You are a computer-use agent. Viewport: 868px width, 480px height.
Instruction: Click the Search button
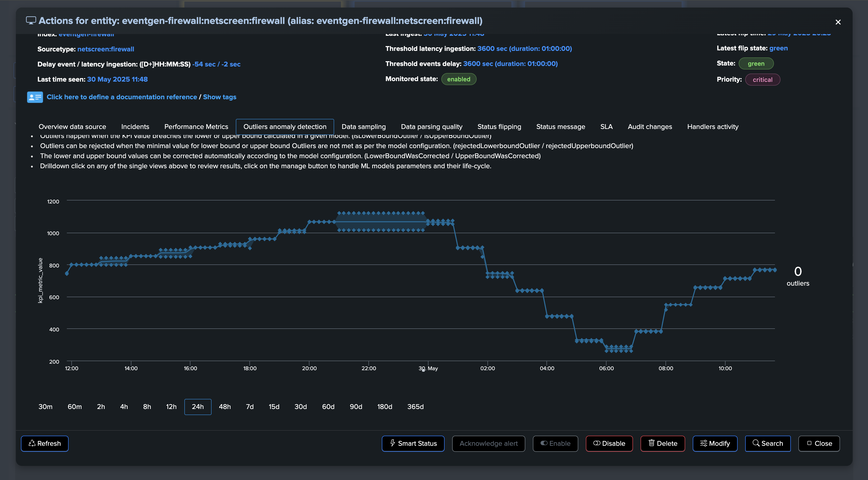pos(768,443)
